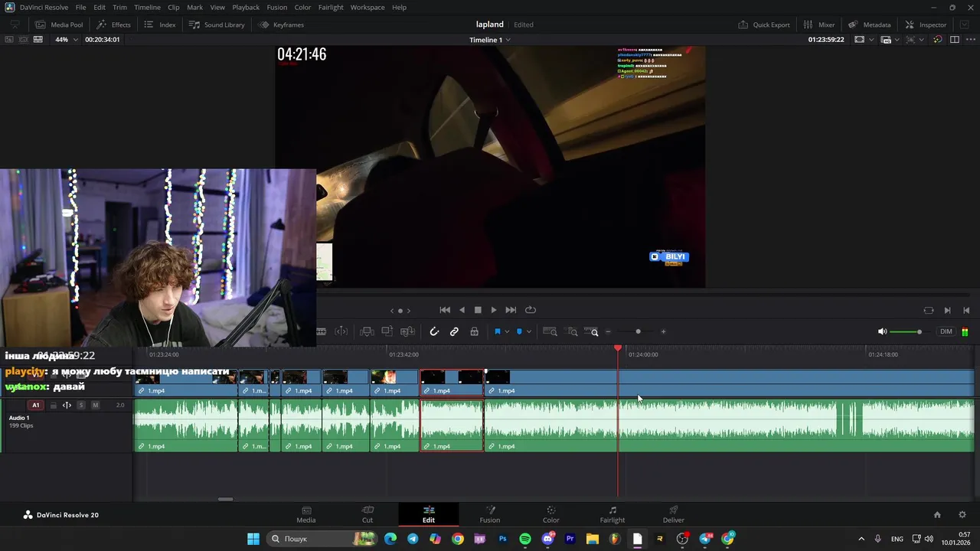Add a blue flag to the clip
Image resolution: width=980 pixels, height=551 pixels.
tap(498, 331)
